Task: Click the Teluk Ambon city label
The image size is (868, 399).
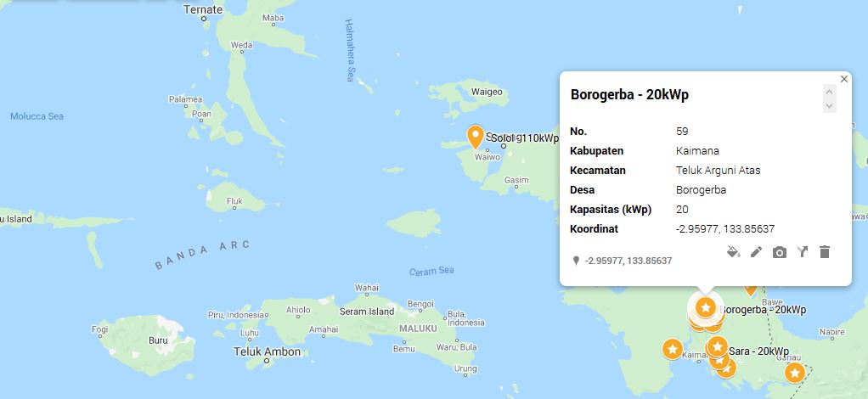Action: coord(268,351)
